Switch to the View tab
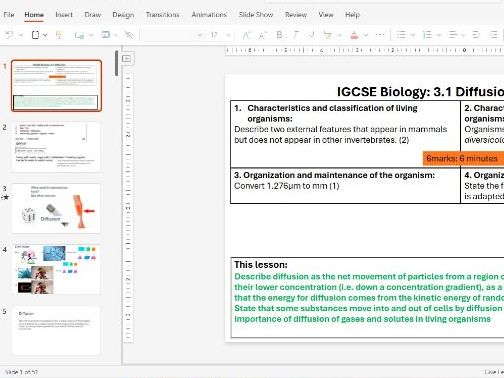 326,15
